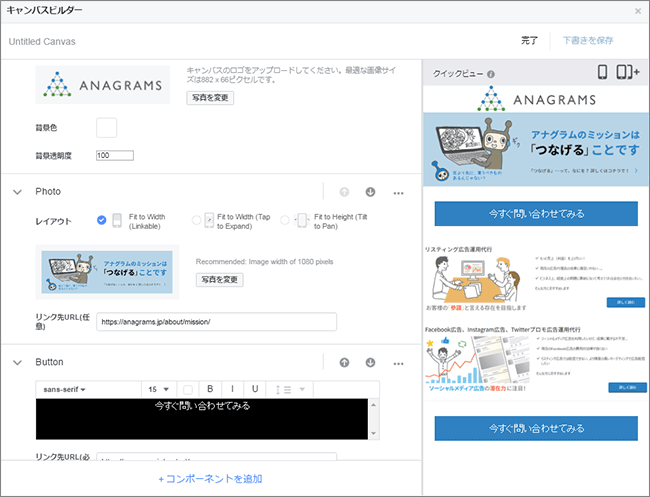Open Button section more options menu
The height and width of the screenshot is (497, 650).
tap(398, 364)
